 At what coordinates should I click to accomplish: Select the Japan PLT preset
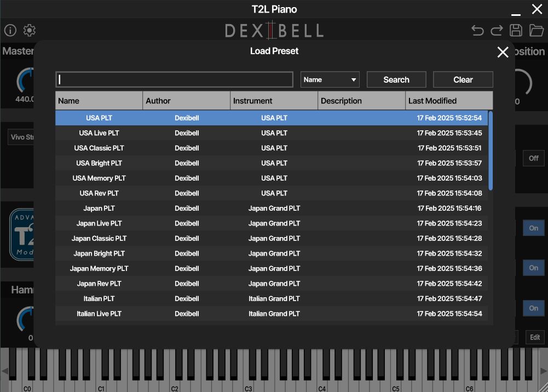[272, 208]
